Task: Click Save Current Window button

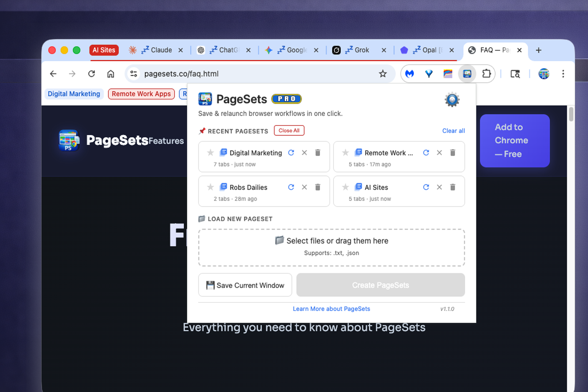Action: click(245, 285)
